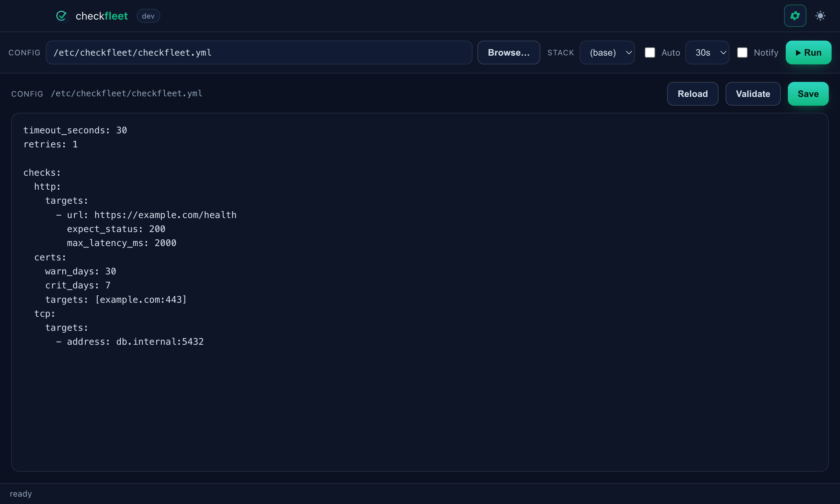Image resolution: width=840 pixels, height=504 pixels.
Task: Click the Browse... button
Action: 509,52
